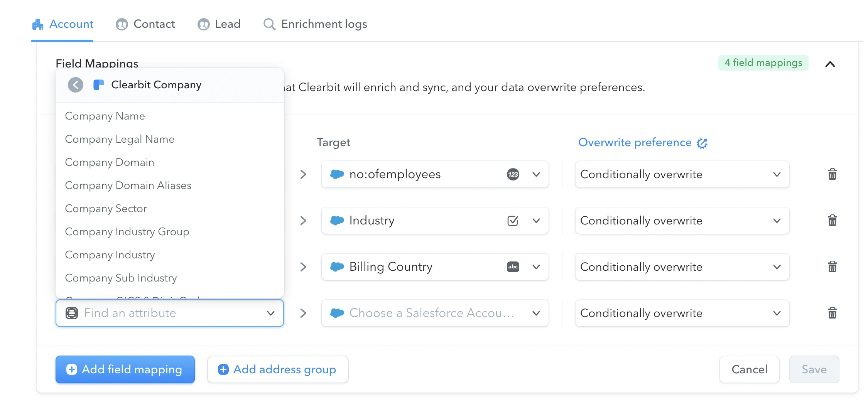
Task: Click arrow chevron before Industry target
Action: (x=303, y=221)
